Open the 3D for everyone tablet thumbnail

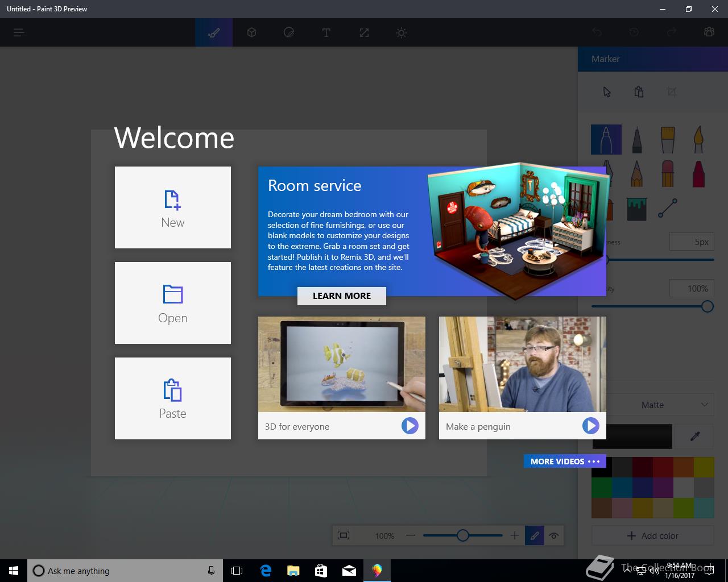(x=342, y=364)
